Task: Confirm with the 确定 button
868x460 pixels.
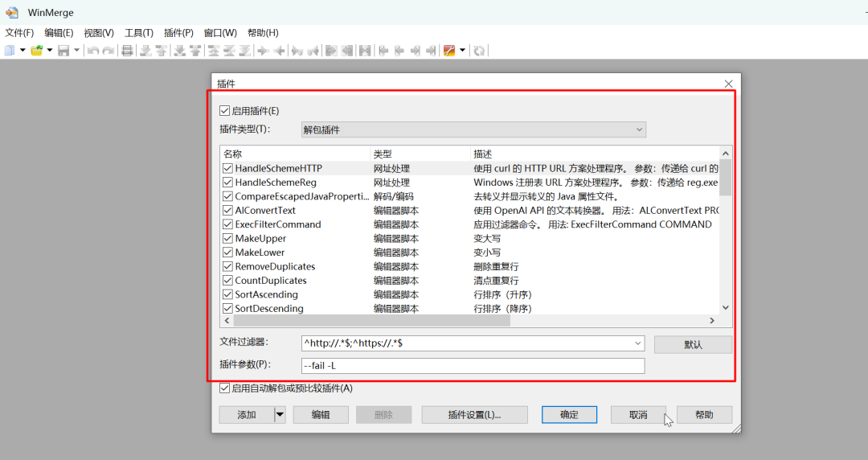Action: pos(569,414)
